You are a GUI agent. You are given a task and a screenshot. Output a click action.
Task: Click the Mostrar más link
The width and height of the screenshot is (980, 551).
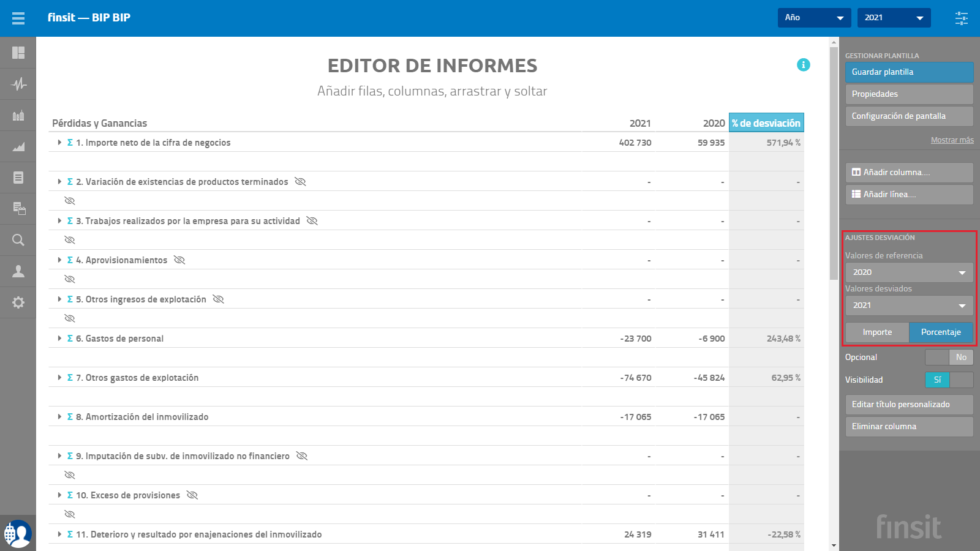point(952,140)
